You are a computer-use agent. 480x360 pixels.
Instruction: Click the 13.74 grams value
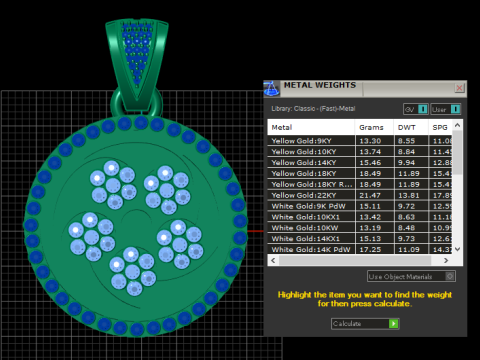(370, 152)
